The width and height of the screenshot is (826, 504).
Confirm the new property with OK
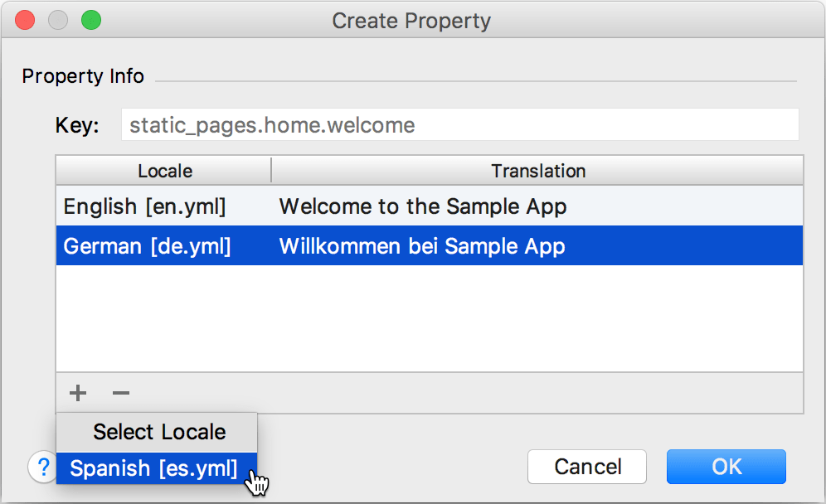point(726,467)
